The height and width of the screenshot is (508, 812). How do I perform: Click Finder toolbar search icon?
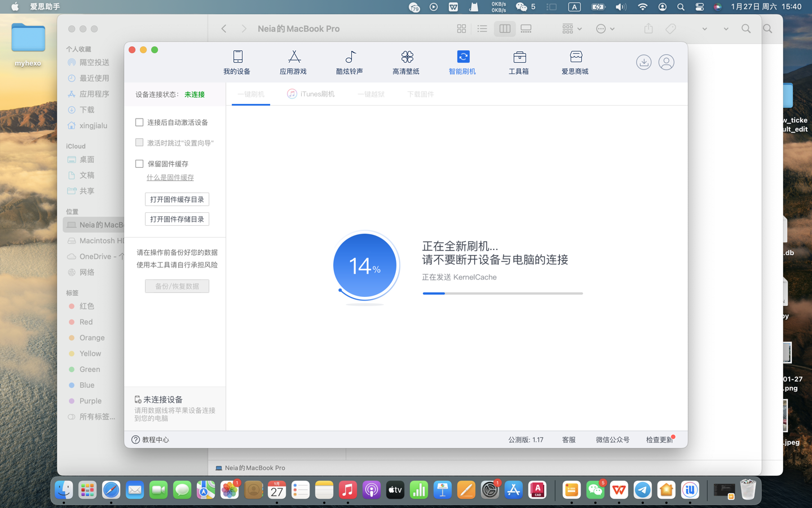pyautogui.click(x=746, y=29)
